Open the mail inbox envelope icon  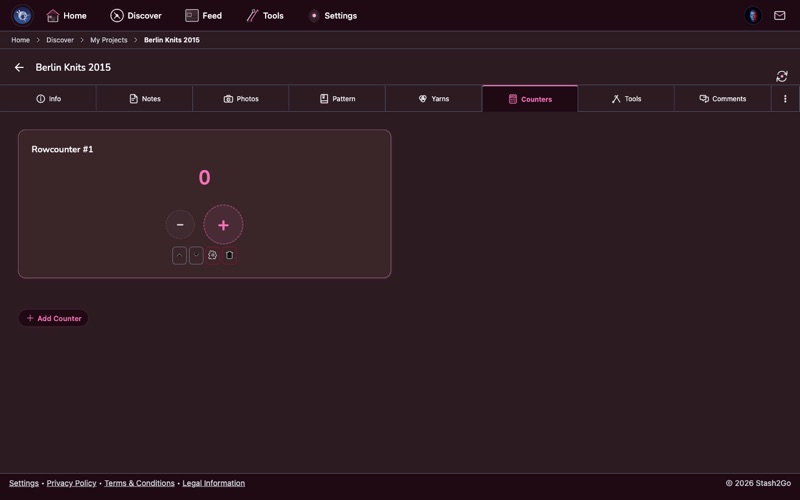779,16
